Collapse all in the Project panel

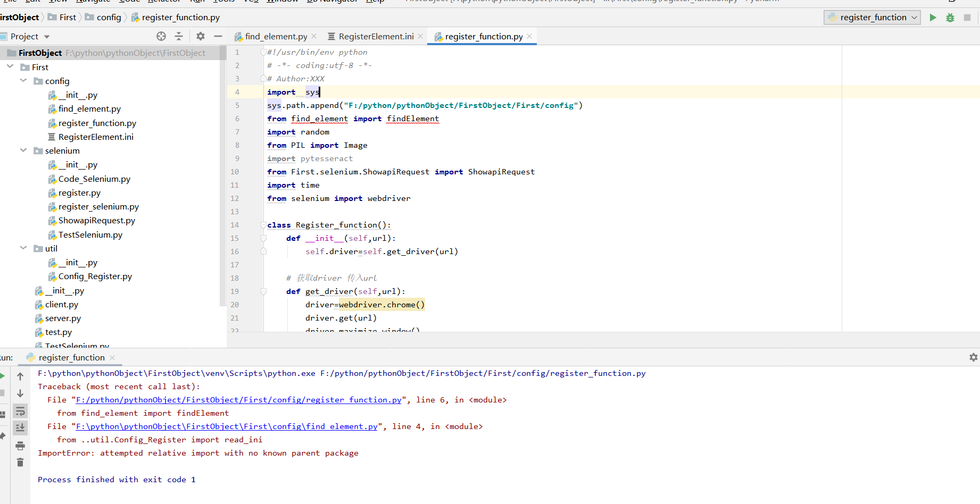point(179,36)
